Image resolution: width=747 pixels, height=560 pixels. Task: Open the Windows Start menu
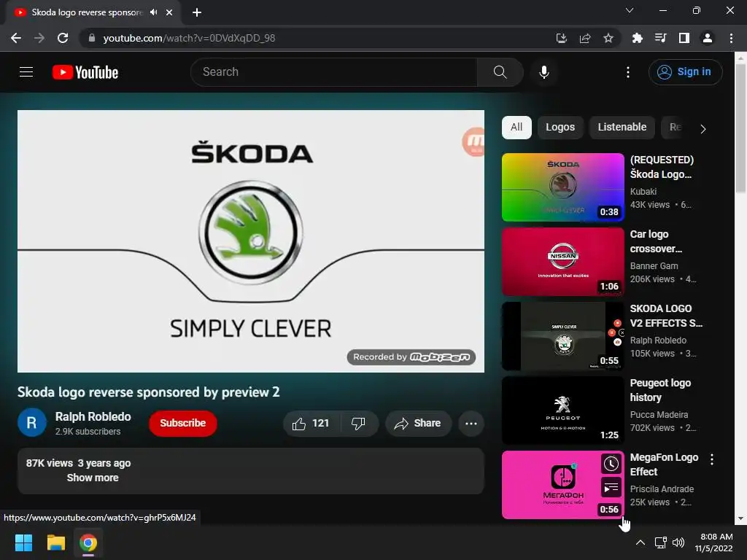[x=23, y=542]
